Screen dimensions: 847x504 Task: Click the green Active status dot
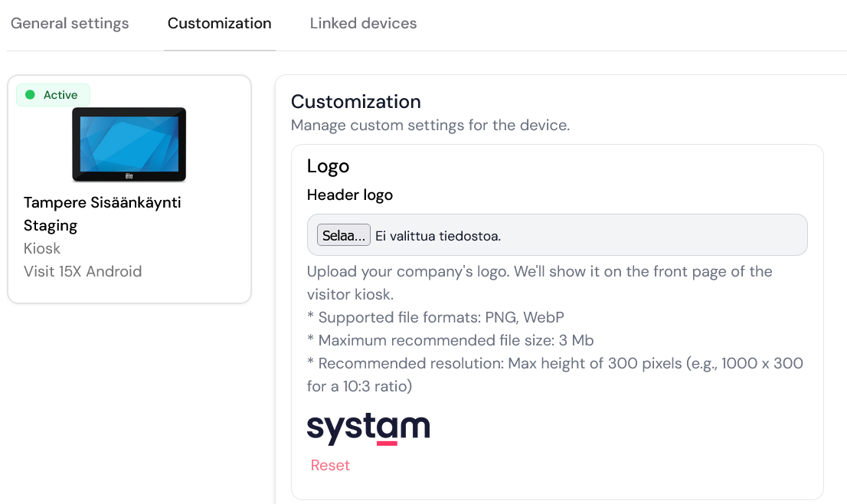(31, 95)
